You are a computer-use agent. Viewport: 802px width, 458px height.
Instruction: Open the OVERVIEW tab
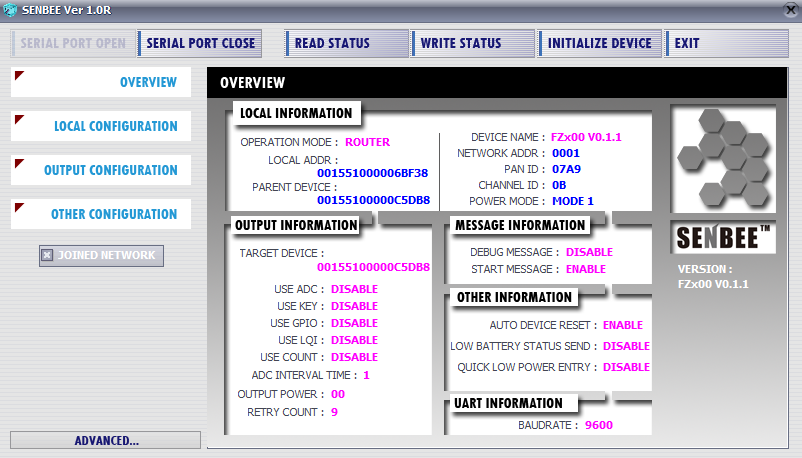[x=101, y=82]
